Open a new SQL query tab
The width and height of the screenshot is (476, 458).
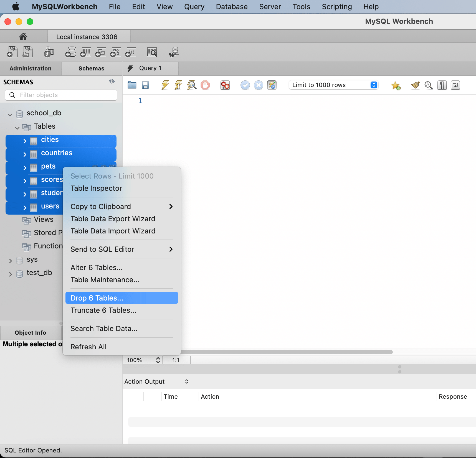click(12, 52)
